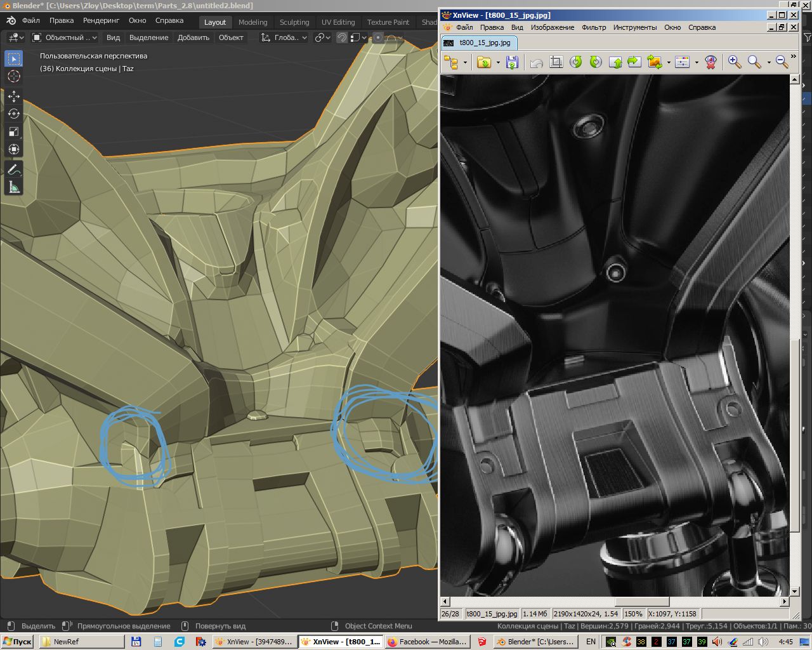Toggle proportional editing in Blender header
This screenshot has height=650, width=812.
[x=378, y=37]
